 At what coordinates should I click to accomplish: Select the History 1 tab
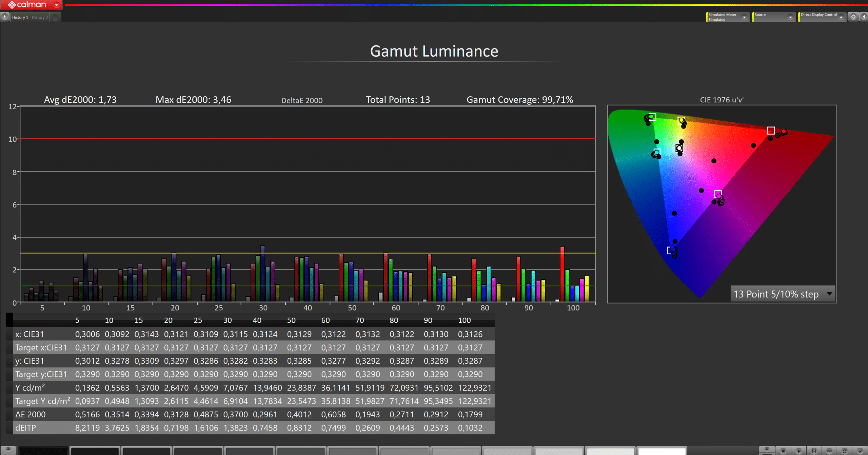[x=20, y=17]
